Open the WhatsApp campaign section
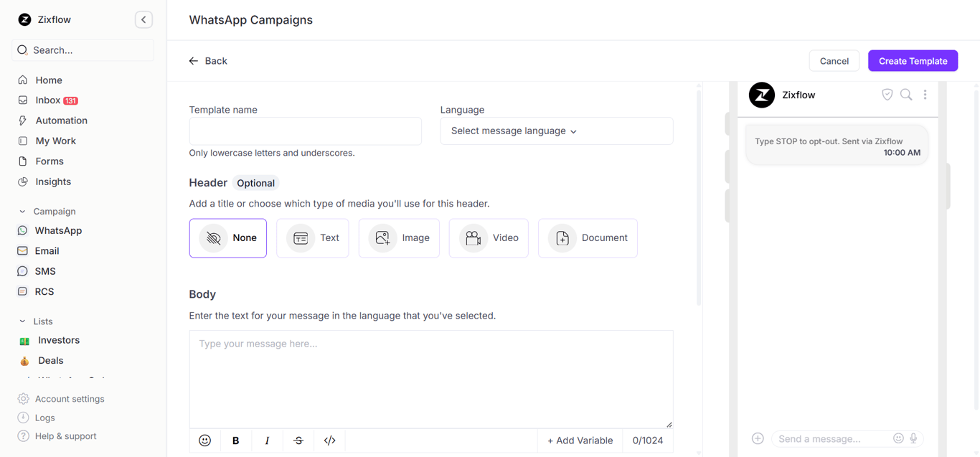980x457 pixels. click(x=57, y=230)
